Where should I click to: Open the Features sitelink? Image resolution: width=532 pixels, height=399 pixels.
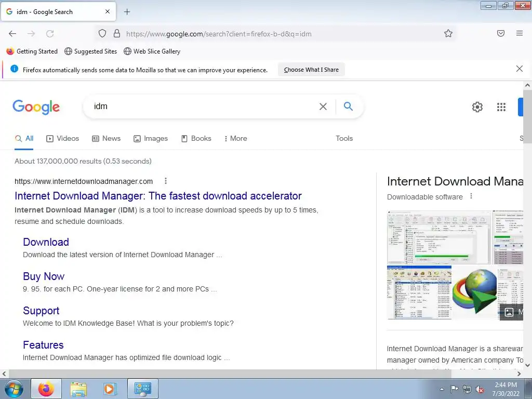[x=43, y=345]
